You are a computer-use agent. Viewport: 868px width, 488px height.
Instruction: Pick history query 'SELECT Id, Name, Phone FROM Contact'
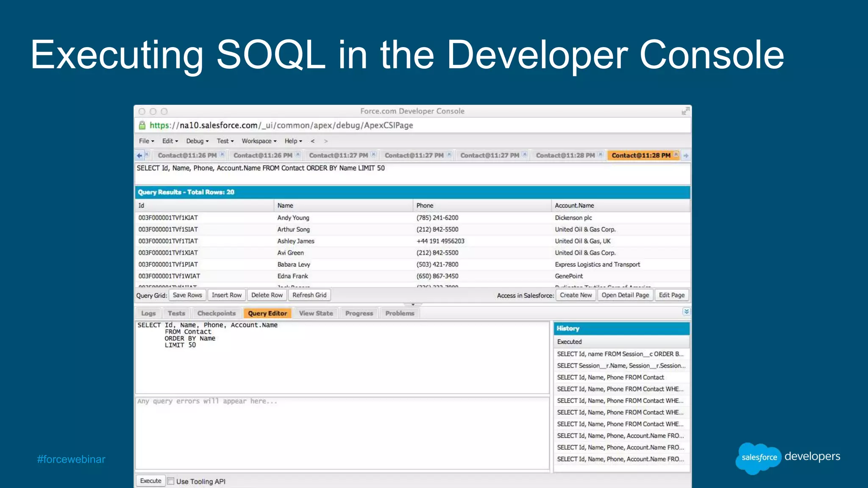point(621,377)
